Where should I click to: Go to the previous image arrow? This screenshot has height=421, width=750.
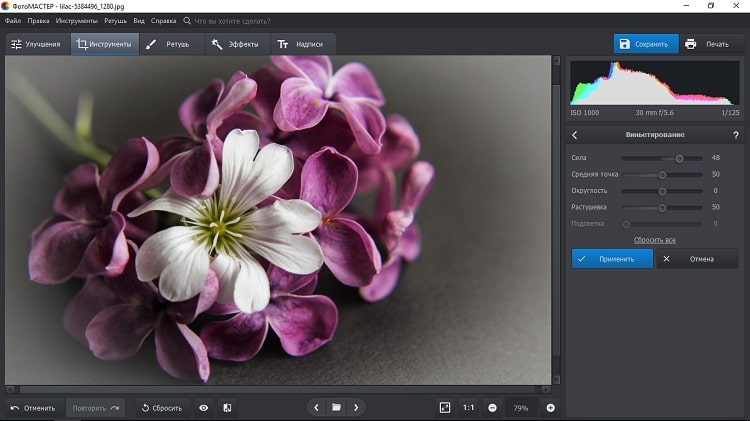(x=317, y=408)
